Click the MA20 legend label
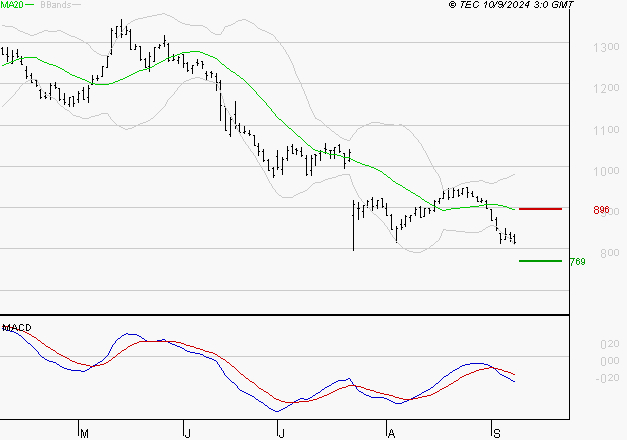This screenshot has height=440, width=627. [12, 5]
